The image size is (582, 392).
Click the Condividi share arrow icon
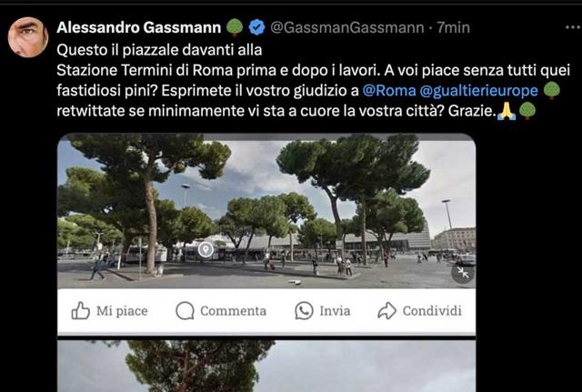pyautogui.click(x=386, y=311)
